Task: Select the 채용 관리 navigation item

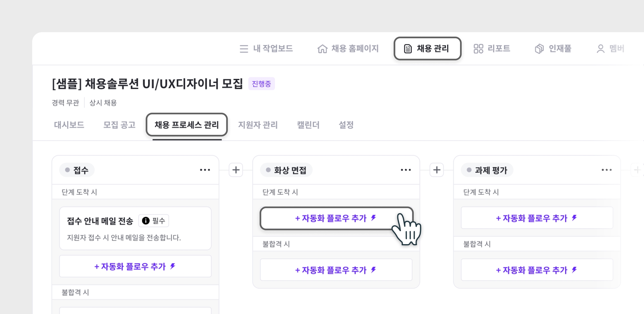Action: (428, 49)
